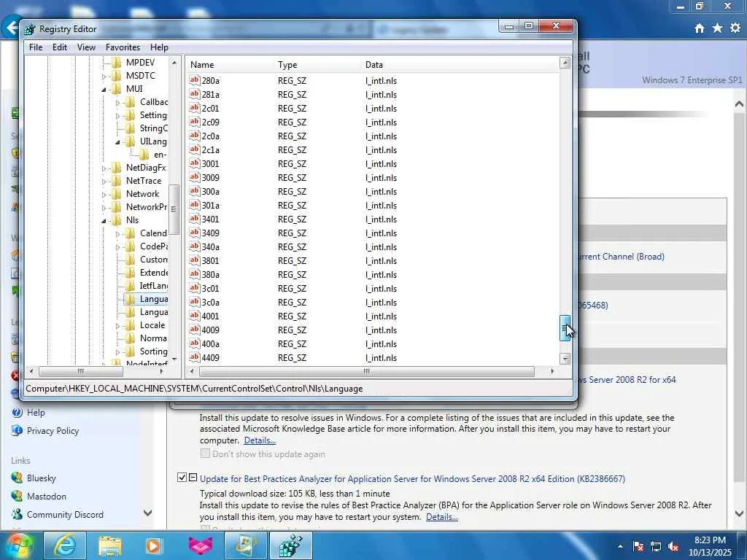
Task: Click the Data column header
Action: click(x=374, y=65)
